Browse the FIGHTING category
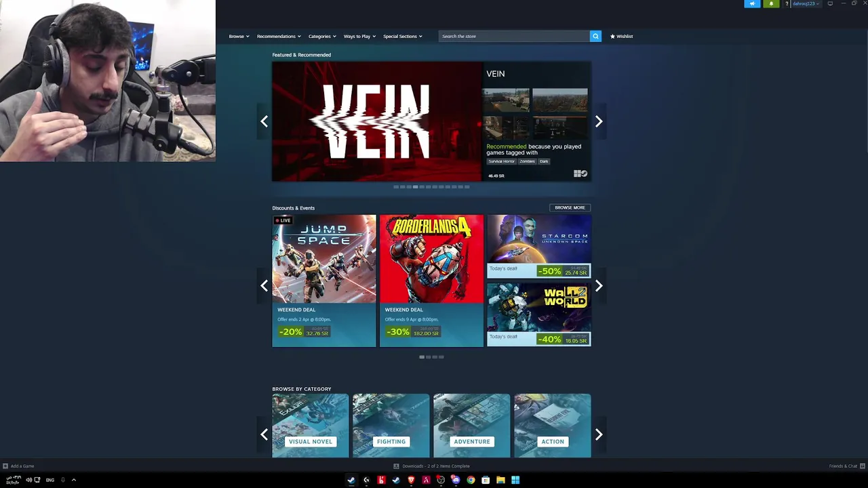868x488 pixels. 391,426
